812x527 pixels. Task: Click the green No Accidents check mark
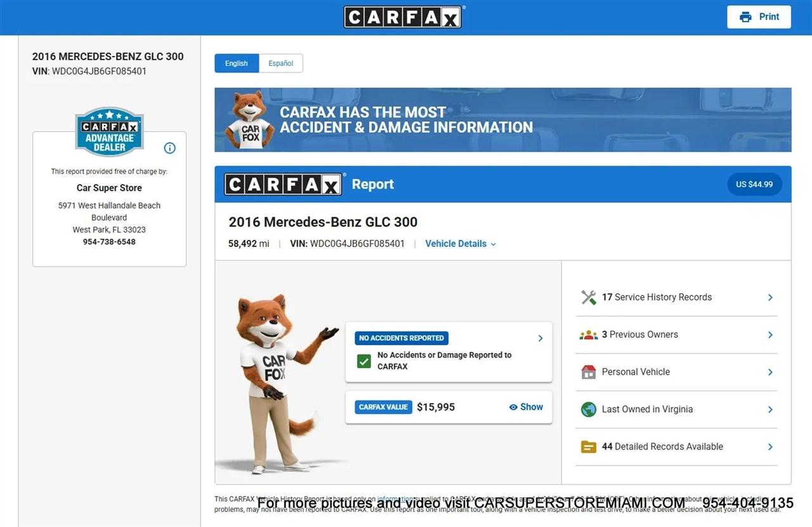[363, 361]
